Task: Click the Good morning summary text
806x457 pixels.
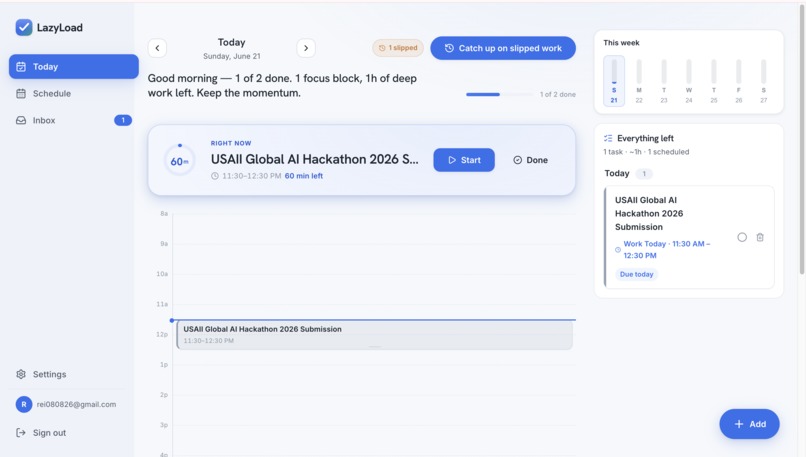Action: 282,86
